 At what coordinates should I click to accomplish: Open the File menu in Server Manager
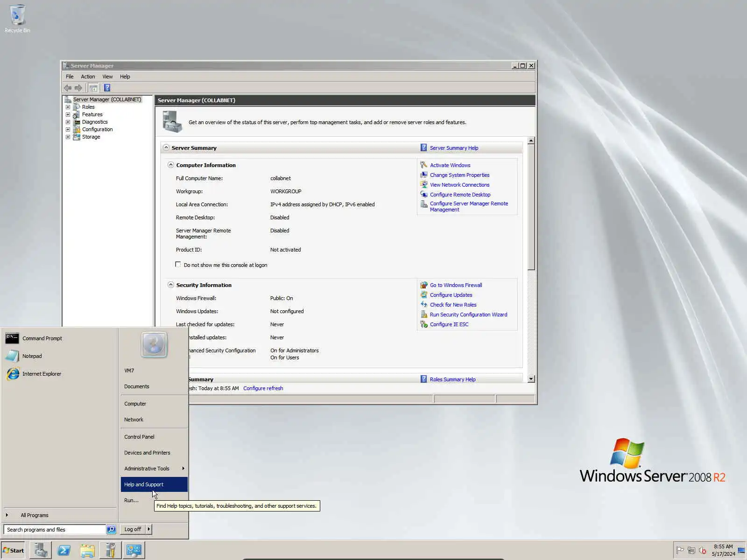pos(70,77)
